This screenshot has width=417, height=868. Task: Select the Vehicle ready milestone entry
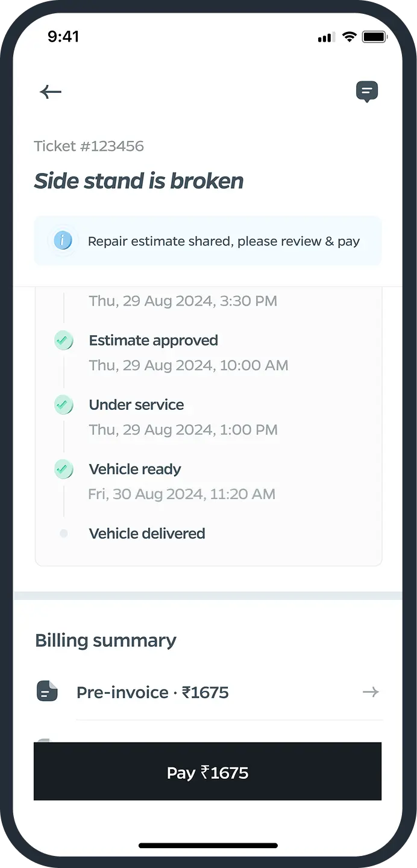pyautogui.click(x=135, y=469)
